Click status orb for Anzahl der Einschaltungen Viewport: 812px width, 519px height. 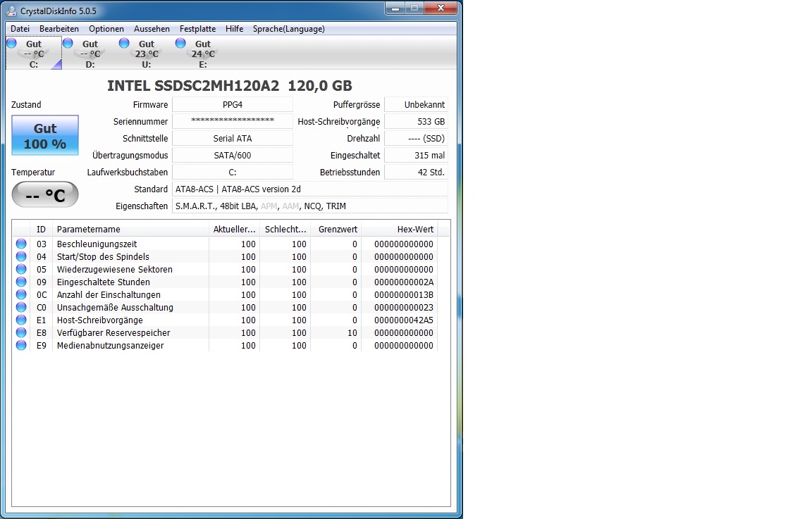pos(21,294)
